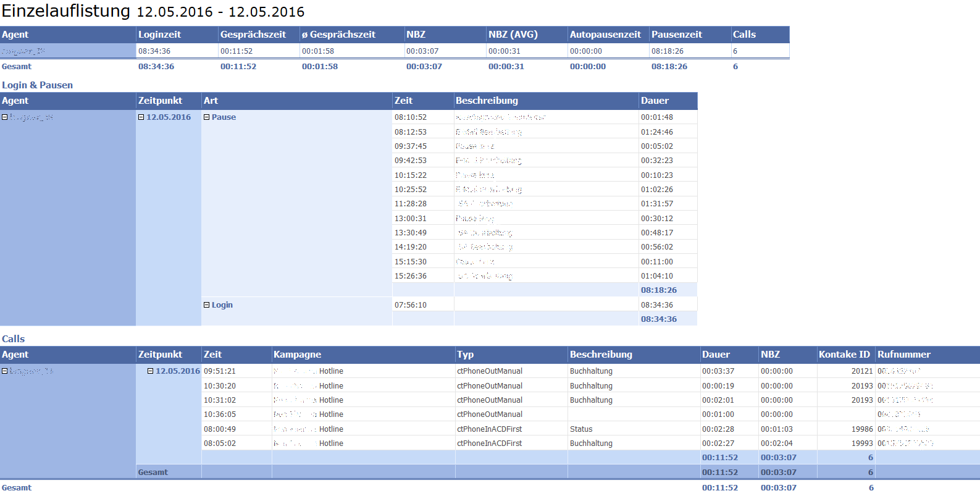Click the pause duration 01:31:57
Viewport: 980px width, 496px height.
click(657, 204)
